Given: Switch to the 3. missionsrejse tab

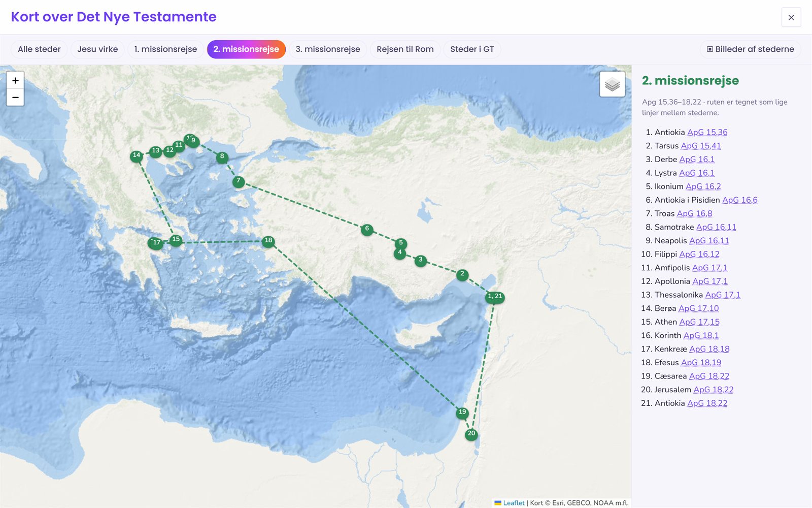Looking at the screenshot, I should coord(328,49).
